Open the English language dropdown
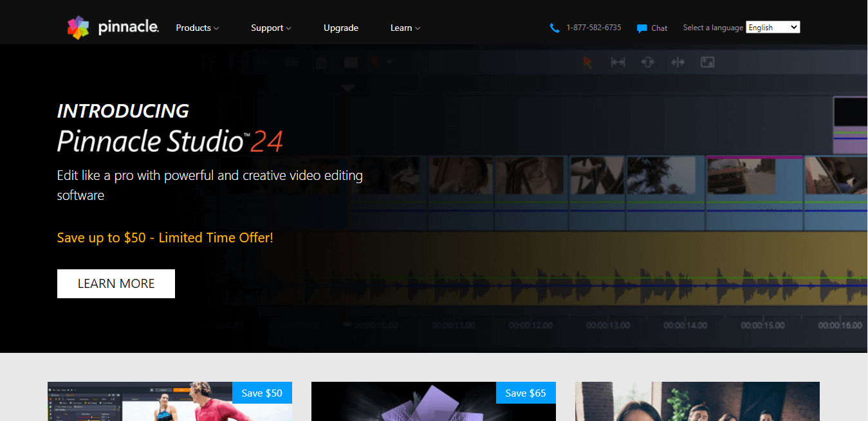The height and width of the screenshot is (421, 868). (773, 27)
